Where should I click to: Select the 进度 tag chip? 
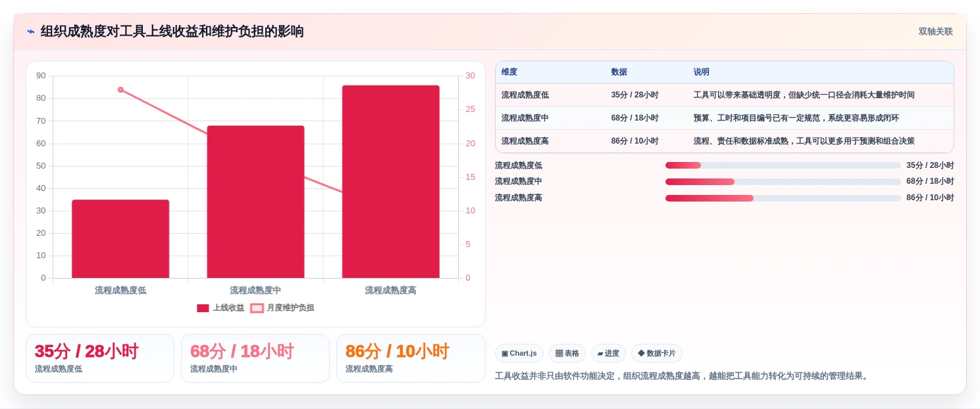[608, 354]
